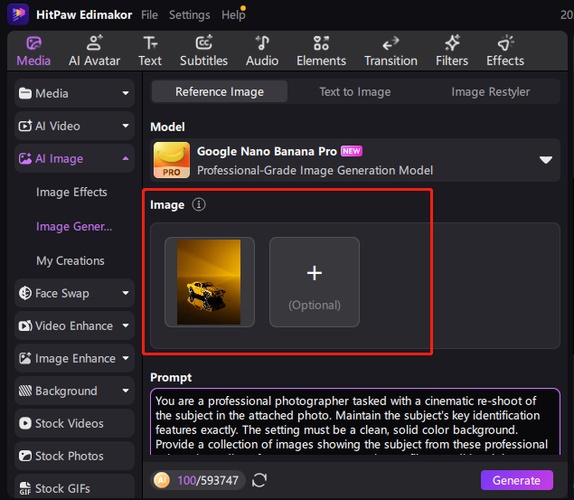Click the refresh credits icon

(x=259, y=480)
